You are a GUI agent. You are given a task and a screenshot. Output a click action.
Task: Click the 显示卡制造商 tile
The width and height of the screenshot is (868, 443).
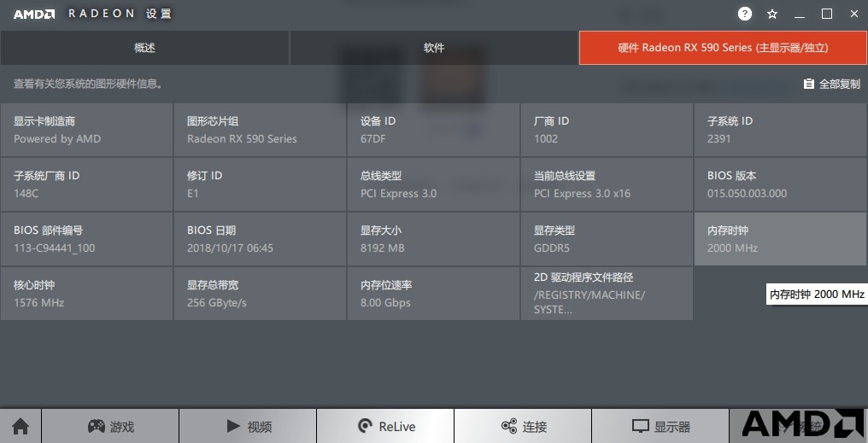pos(86,130)
